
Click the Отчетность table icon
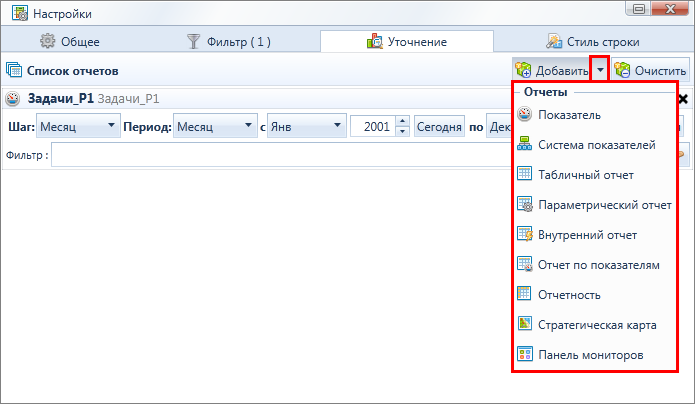tap(525, 294)
